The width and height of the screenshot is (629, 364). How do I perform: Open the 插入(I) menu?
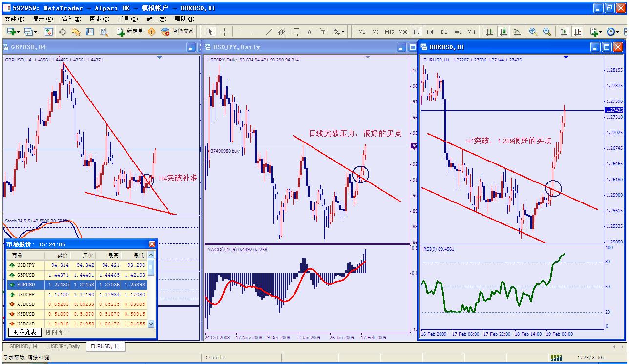click(71, 19)
